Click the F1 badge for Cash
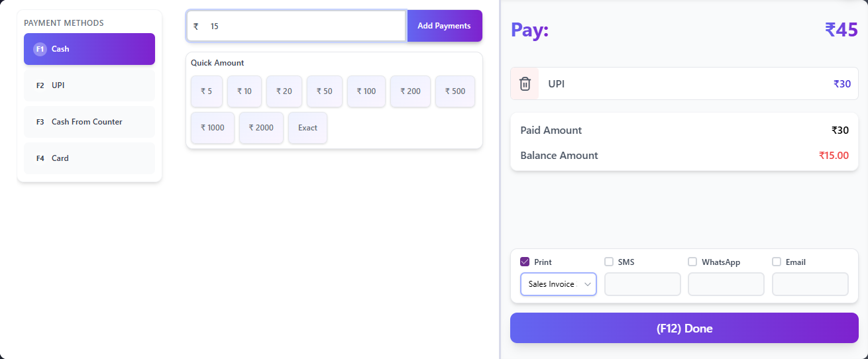This screenshot has height=359, width=868. click(40, 49)
